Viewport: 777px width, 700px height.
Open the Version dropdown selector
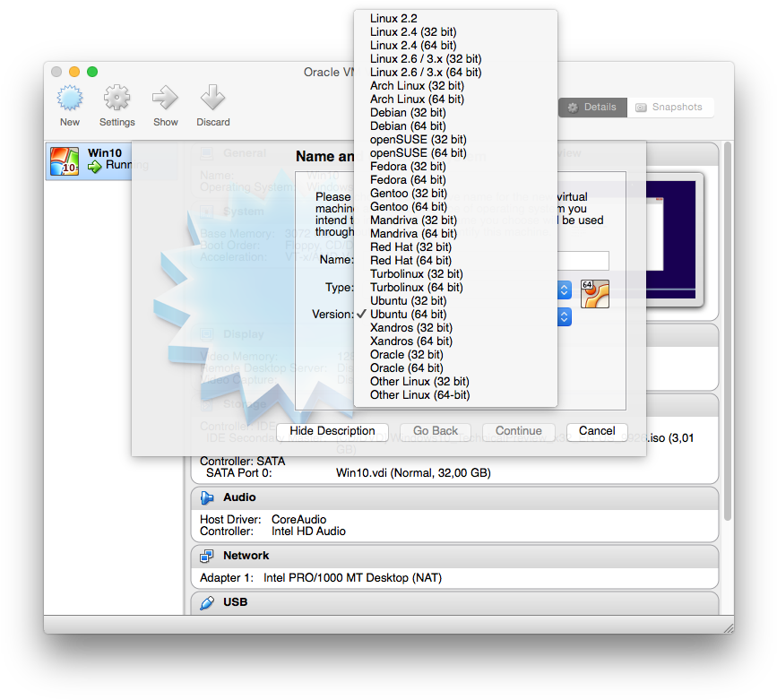pyautogui.click(x=563, y=316)
